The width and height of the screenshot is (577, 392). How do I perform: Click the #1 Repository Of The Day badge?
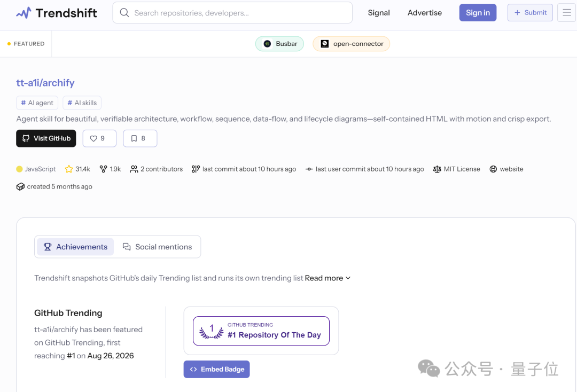261,331
